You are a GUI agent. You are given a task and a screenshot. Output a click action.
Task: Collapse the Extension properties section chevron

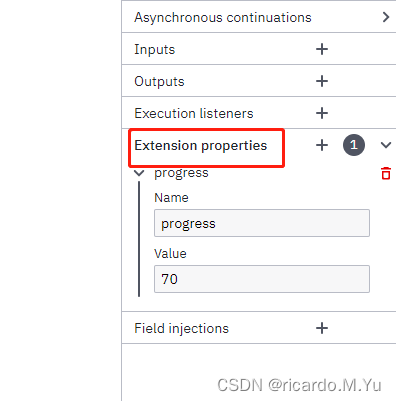pyautogui.click(x=386, y=145)
